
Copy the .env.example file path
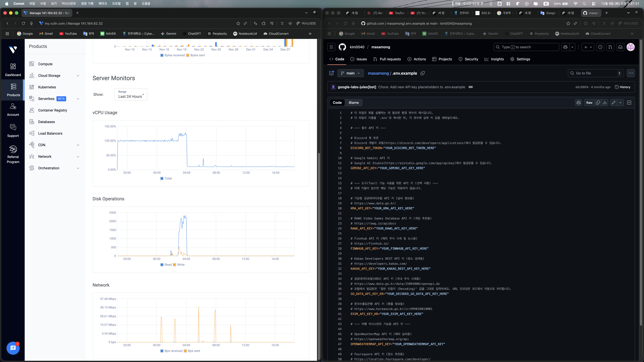coord(422,73)
